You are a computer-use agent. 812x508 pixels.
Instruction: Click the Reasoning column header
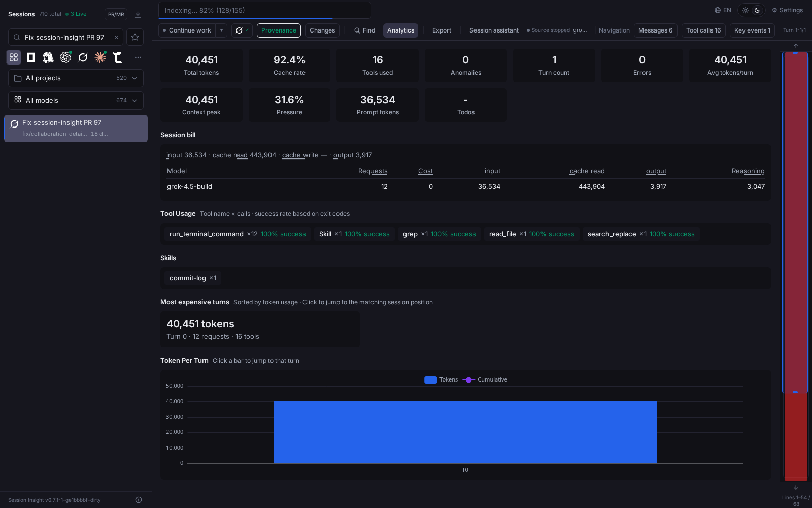click(x=748, y=171)
